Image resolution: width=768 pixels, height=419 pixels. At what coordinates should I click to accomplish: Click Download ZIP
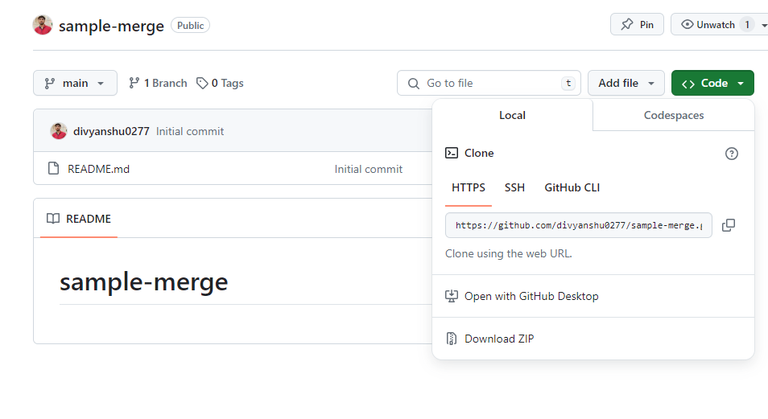(x=499, y=339)
